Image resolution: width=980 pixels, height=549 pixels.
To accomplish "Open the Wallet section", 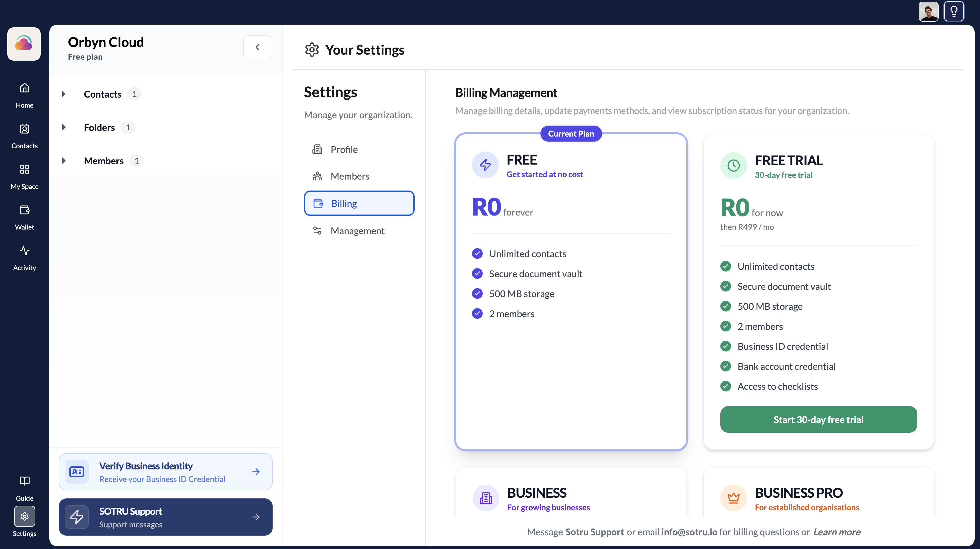I will coord(24,217).
